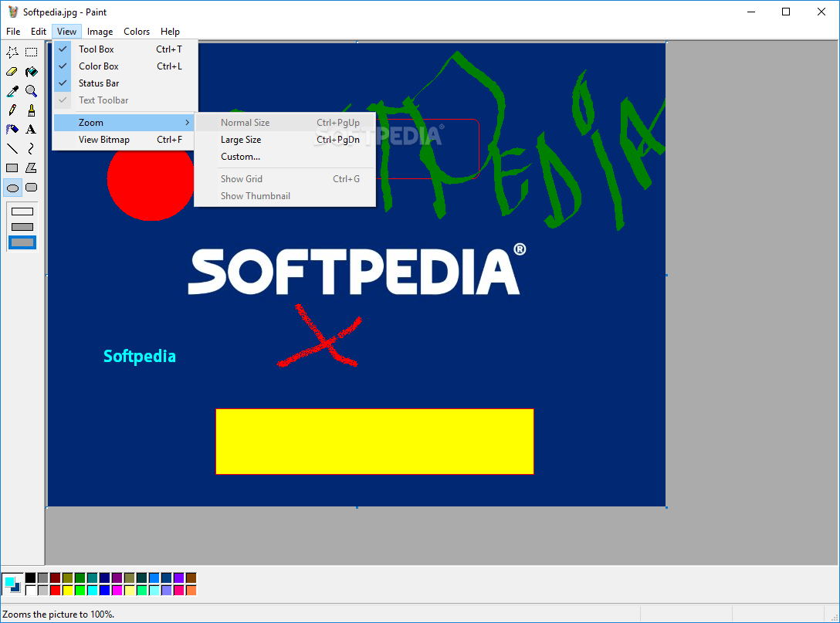This screenshot has height=623, width=840.
Task: Pick the Polygon tool
Action: pyautogui.click(x=32, y=168)
